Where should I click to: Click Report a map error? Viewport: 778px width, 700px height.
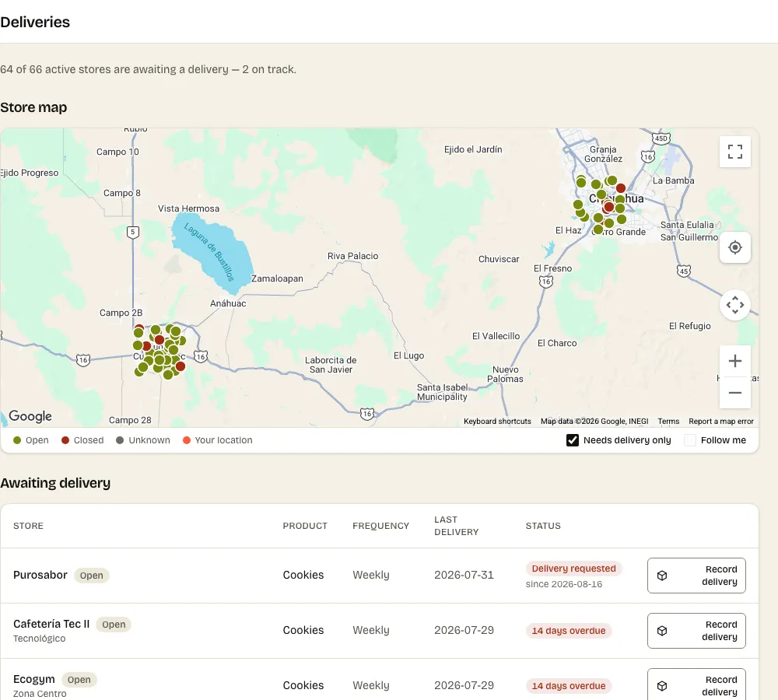pos(721,422)
